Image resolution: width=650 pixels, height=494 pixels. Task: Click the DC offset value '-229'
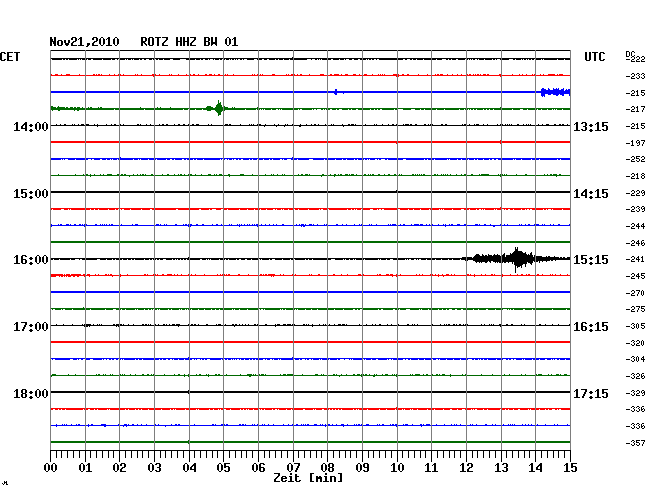[635, 193]
